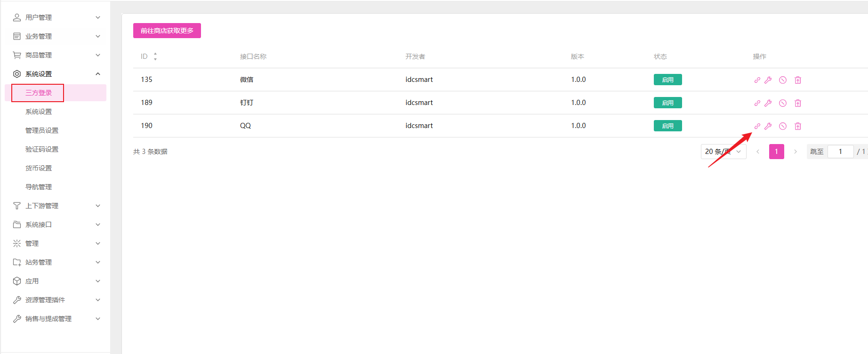The width and height of the screenshot is (868, 354).
Task: Open wrench configuration for the 钉钉 row
Action: click(768, 103)
